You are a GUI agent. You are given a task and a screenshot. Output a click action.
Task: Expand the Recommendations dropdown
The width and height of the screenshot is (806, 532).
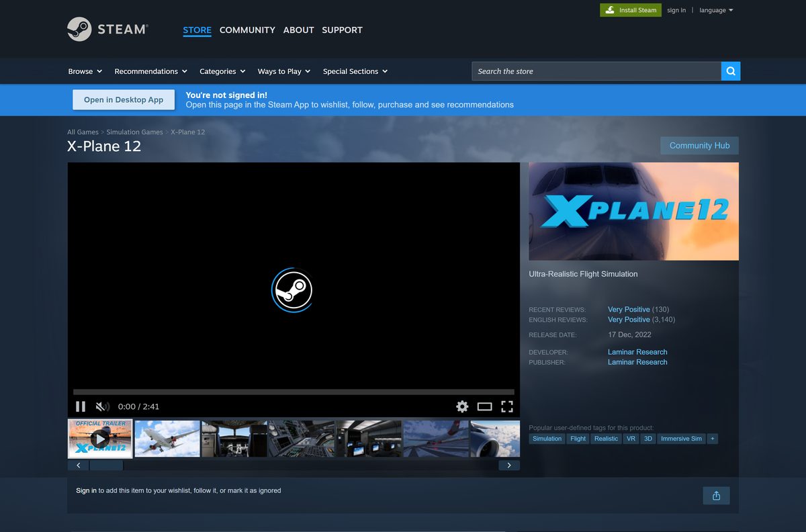tap(151, 71)
